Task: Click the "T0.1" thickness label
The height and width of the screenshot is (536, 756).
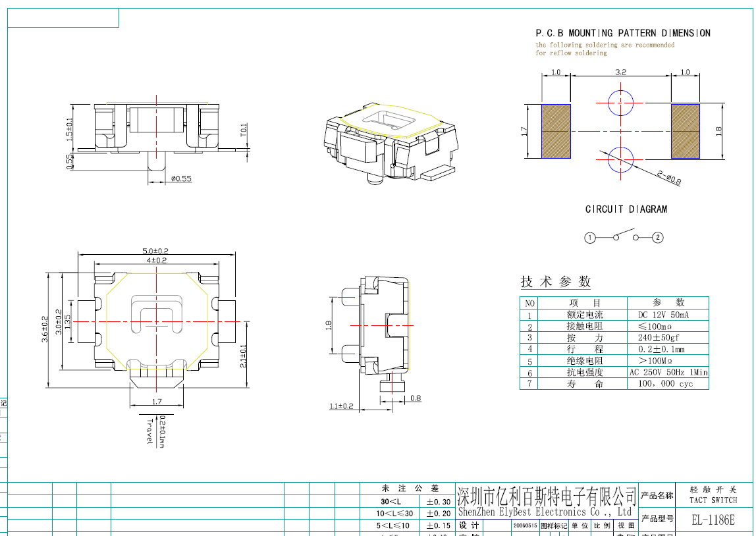Action: pyautogui.click(x=244, y=129)
